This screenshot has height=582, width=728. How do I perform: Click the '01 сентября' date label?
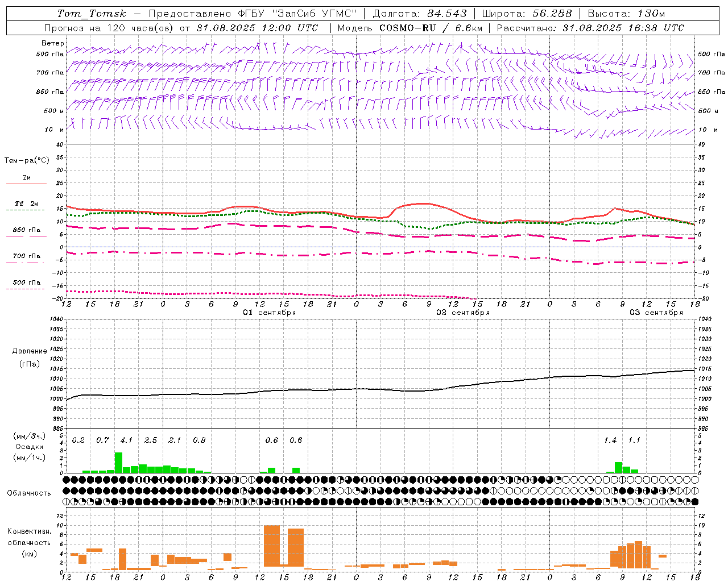(x=270, y=313)
